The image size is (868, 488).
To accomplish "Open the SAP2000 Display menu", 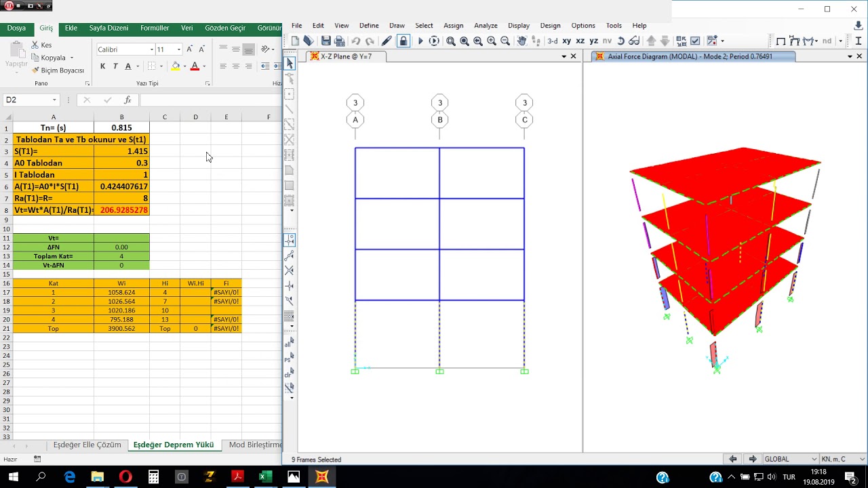I will [x=519, y=26].
